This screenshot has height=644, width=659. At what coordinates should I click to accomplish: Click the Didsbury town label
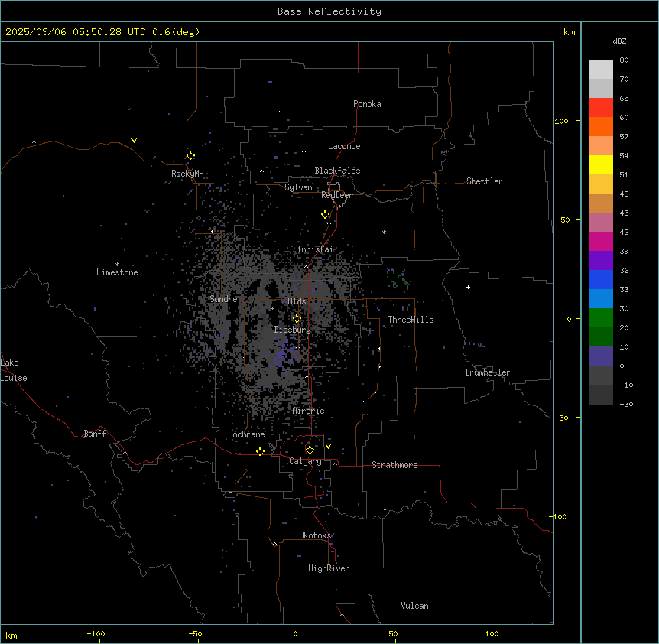293,330
